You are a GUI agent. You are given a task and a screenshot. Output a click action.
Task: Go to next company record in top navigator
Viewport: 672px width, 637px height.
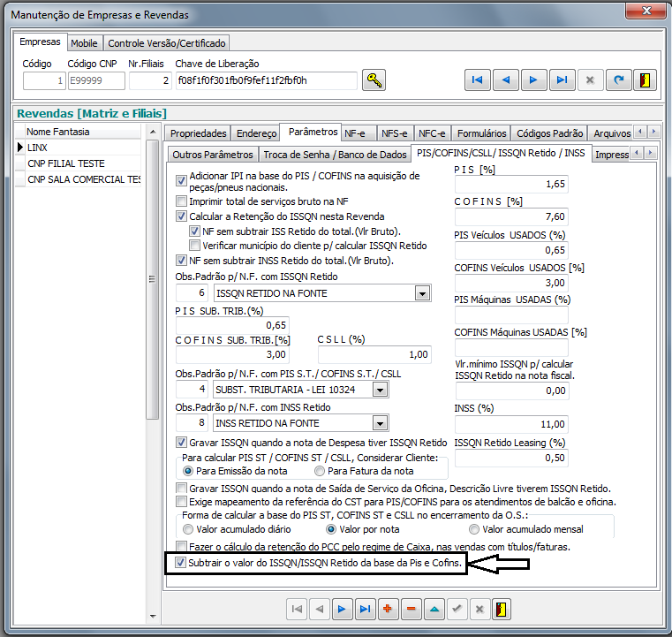(533, 80)
